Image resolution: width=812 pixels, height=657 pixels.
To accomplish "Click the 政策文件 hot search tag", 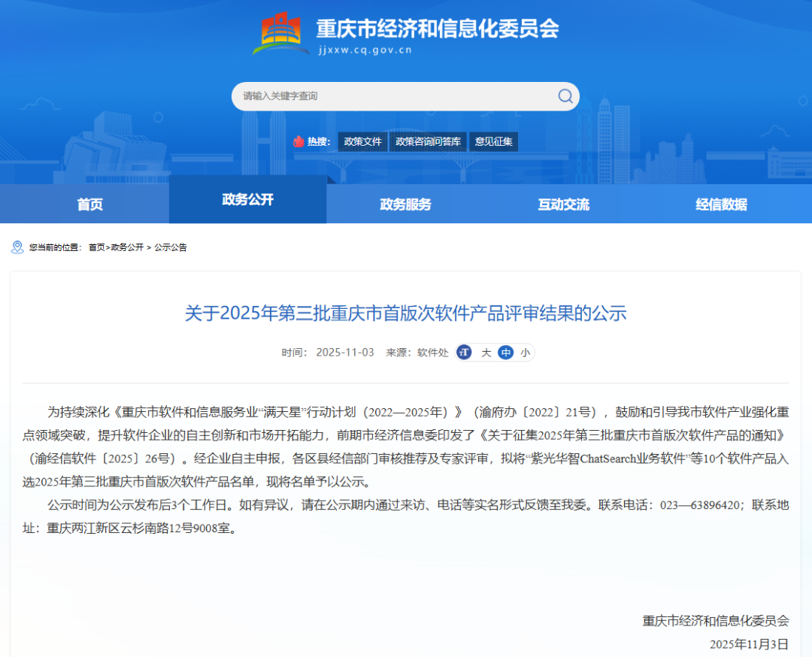I will pos(362,141).
